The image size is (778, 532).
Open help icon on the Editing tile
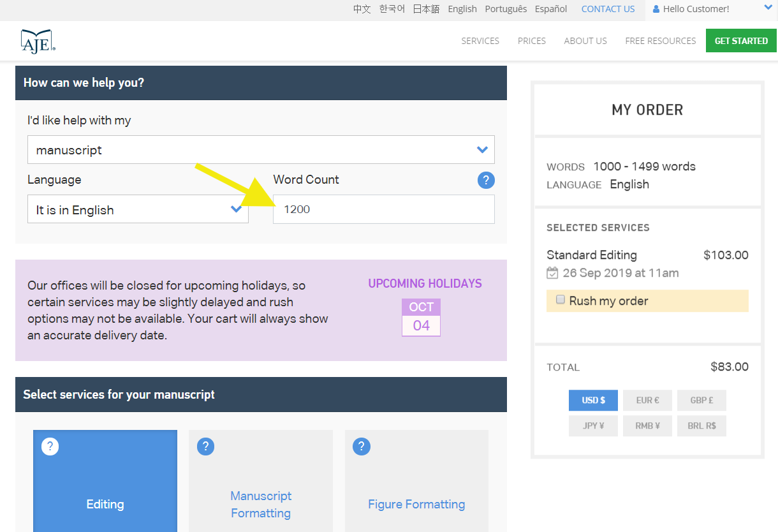(x=50, y=447)
